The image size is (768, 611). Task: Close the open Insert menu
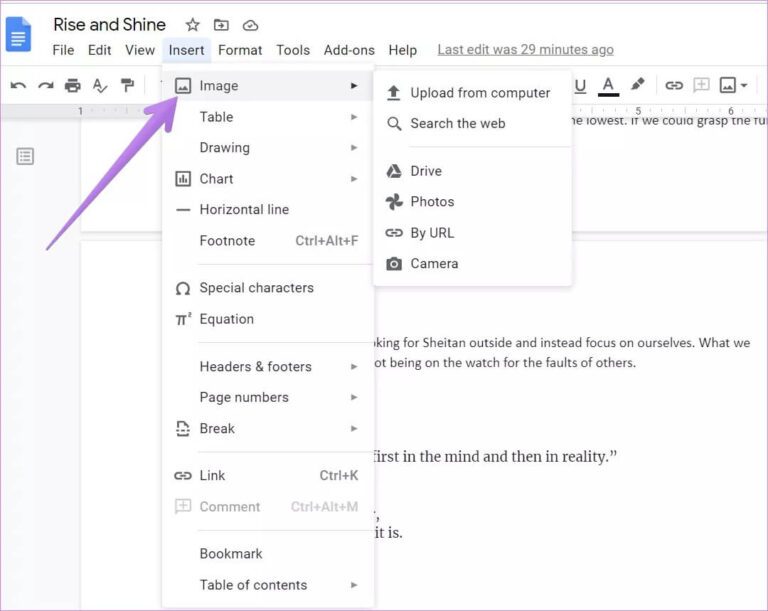(x=186, y=50)
